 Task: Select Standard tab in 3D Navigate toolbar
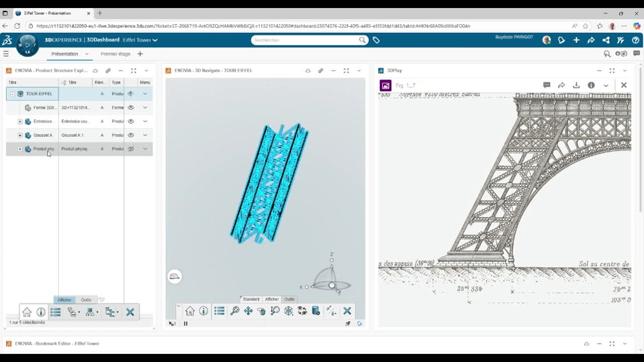click(x=251, y=299)
